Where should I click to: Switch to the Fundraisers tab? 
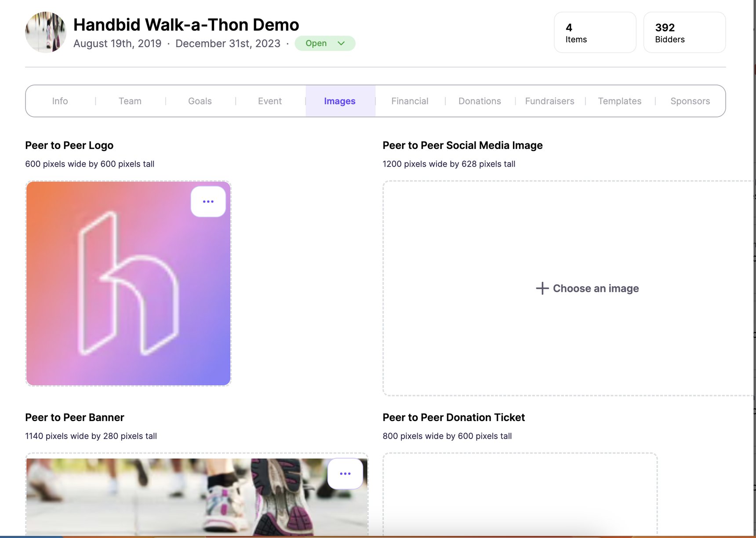(x=549, y=101)
